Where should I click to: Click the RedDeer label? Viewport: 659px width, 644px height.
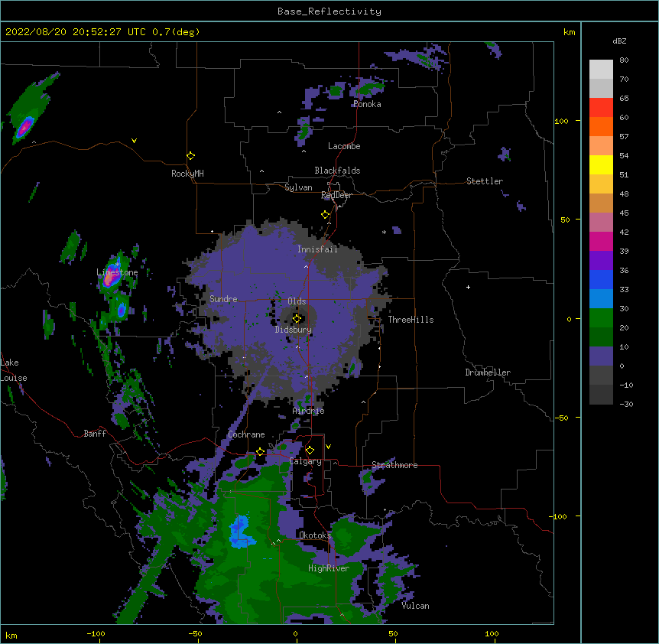tap(336, 195)
